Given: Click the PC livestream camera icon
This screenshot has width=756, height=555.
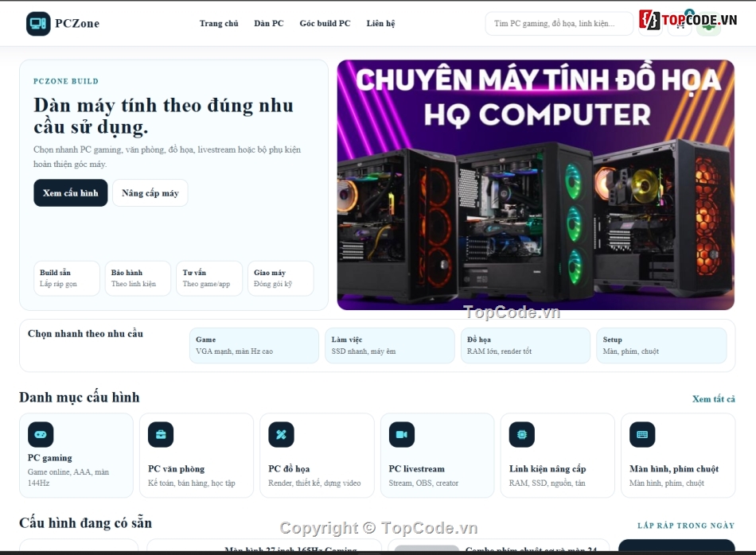Looking at the screenshot, I should pyautogui.click(x=402, y=435).
